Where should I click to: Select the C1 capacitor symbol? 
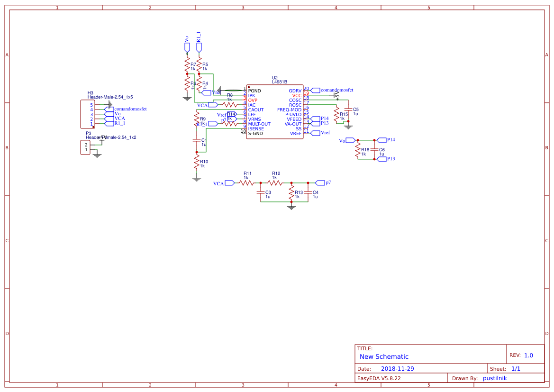coord(196,140)
